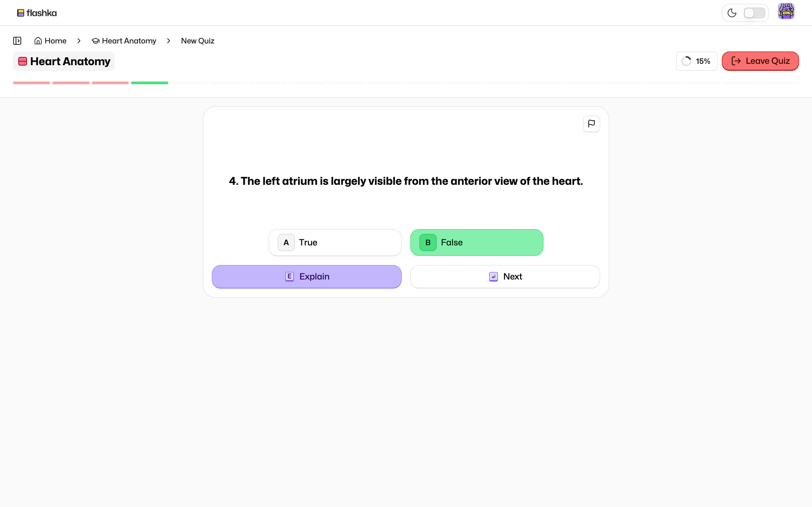Image resolution: width=812 pixels, height=507 pixels.
Task: Open the user avatar profile
Action: (786, 12)
